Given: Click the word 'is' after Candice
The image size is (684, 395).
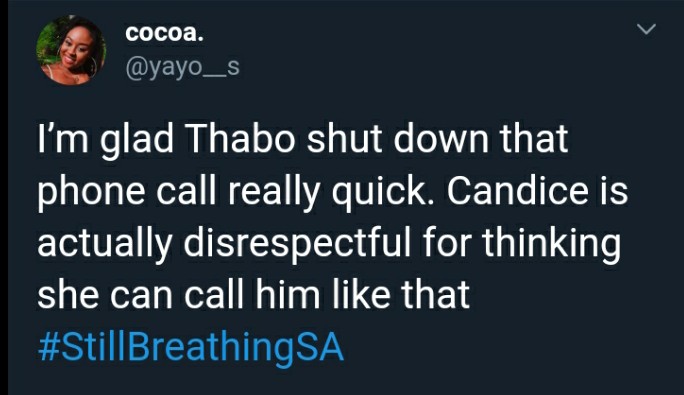Looking at the screenshot, I should 615,192.
